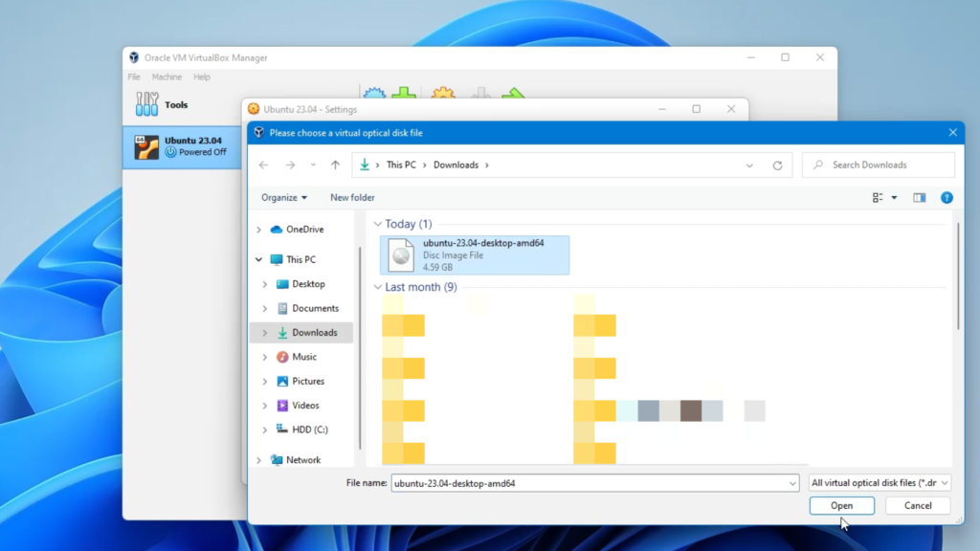
Task: Click Downloads in address breadcrumb
Action: pos(456,165)
